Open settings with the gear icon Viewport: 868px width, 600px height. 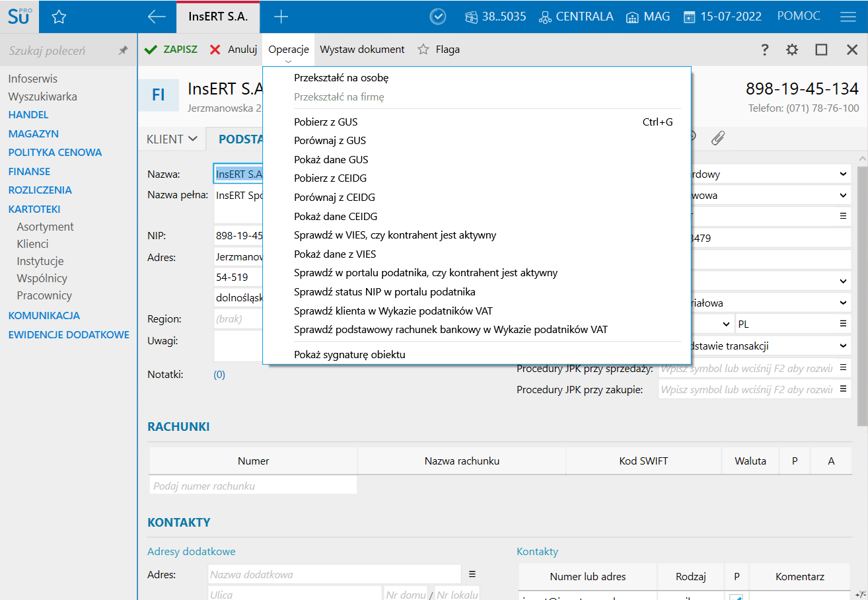click(792, 50)
